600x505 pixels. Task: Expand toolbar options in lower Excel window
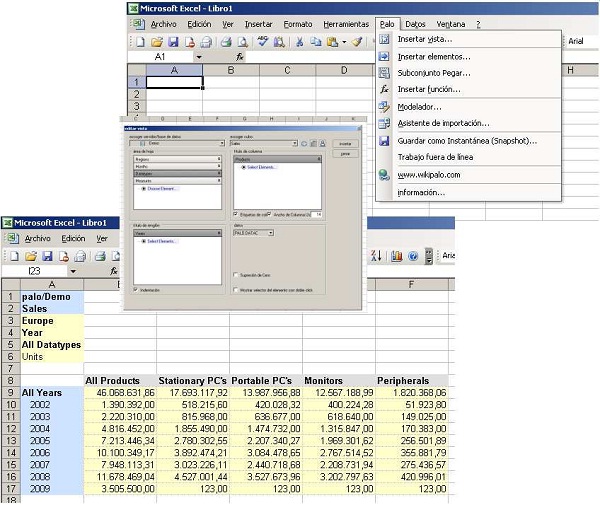(429, 256)
